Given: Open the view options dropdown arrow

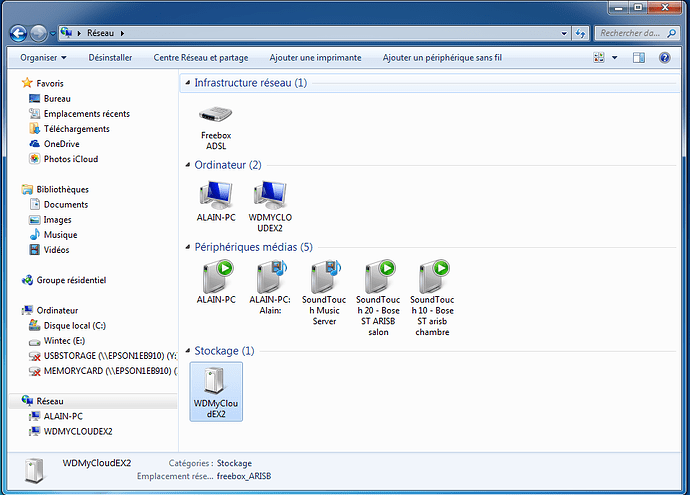Looking at the screenshot, I should click(615, 58).
